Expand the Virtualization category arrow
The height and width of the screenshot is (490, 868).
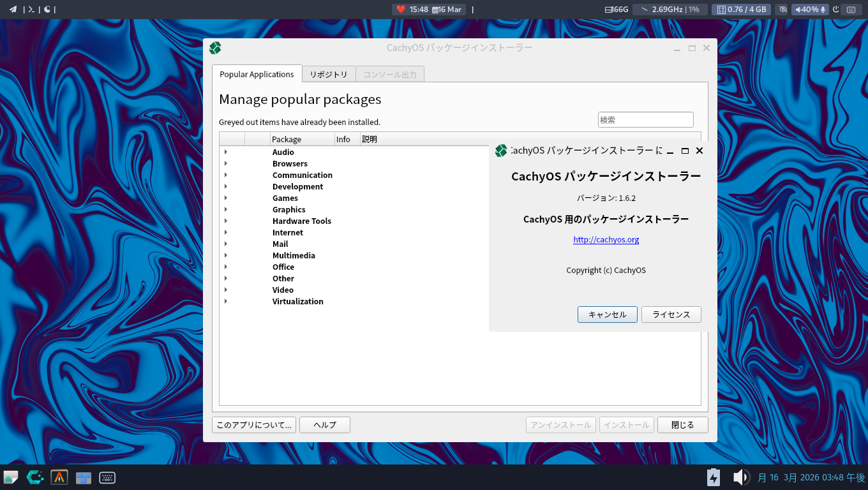225,301
